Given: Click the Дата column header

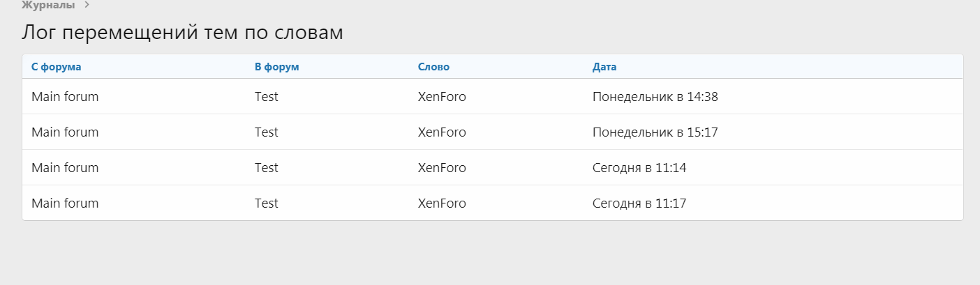Looking at the screenshot, I should (x=604, y=67).
